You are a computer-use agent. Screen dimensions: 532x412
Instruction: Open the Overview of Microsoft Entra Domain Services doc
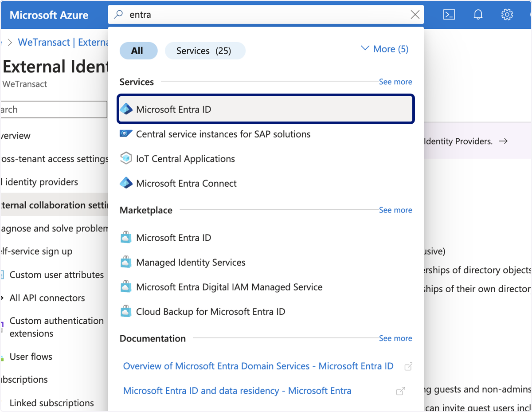[x=258, y=366]
